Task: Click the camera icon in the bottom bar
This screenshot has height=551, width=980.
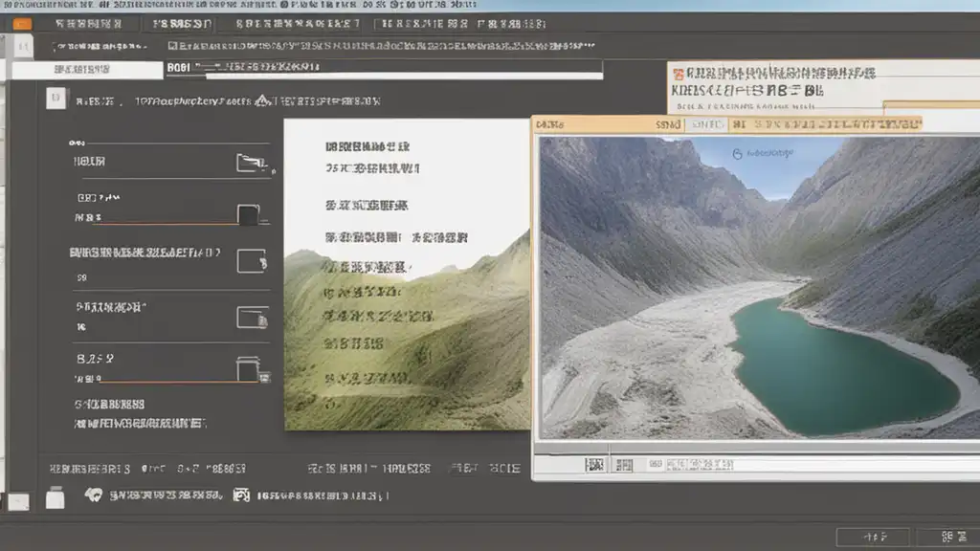Action: click(x=241, y=496)
